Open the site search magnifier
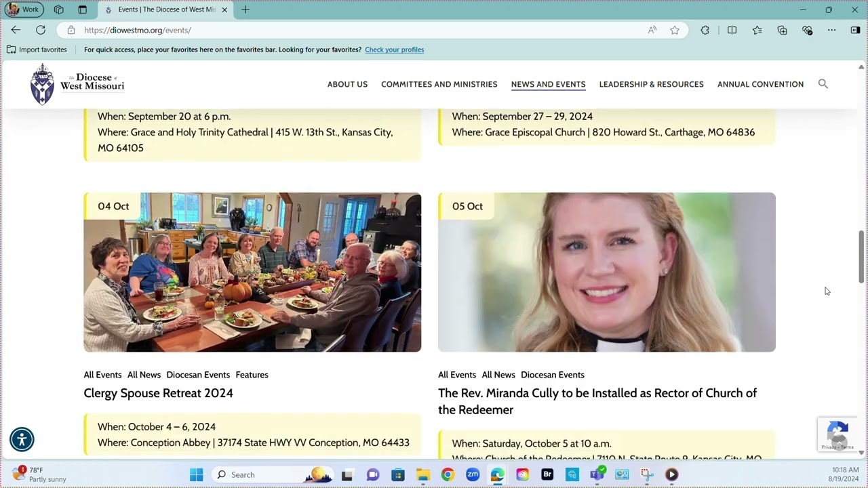 point(823,84)
